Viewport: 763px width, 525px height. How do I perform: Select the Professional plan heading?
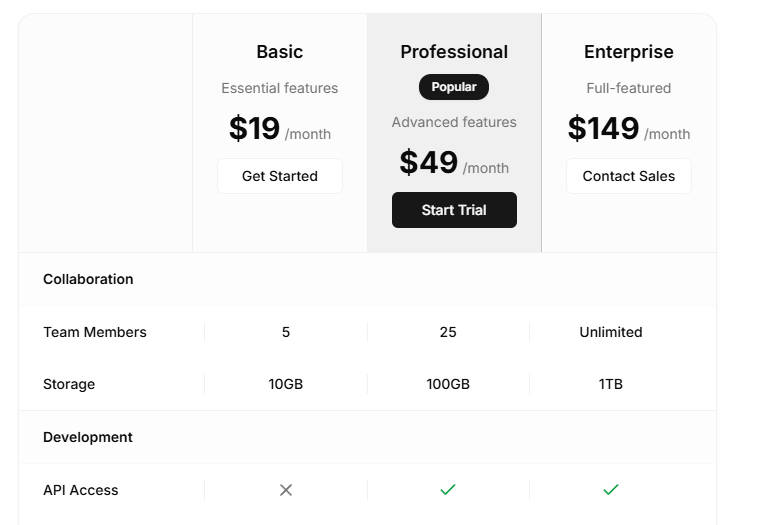point(454,52)
